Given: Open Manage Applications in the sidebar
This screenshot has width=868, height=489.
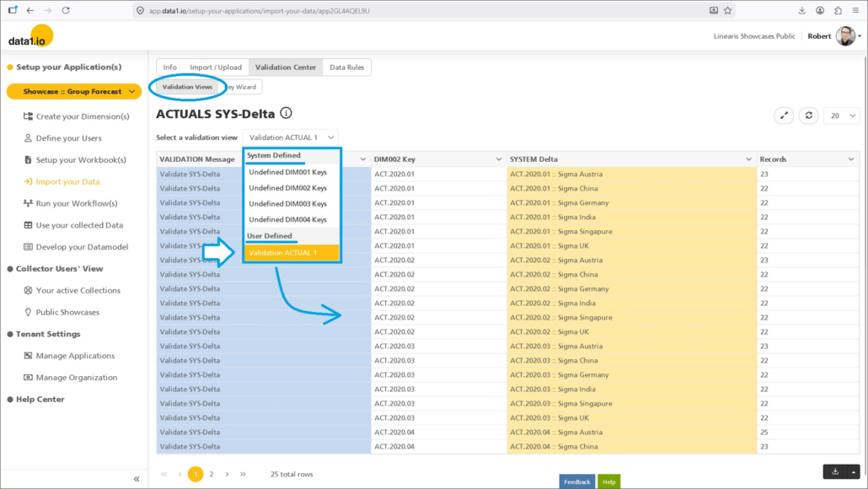Looking at the screenshot, I should pos(75,356).
